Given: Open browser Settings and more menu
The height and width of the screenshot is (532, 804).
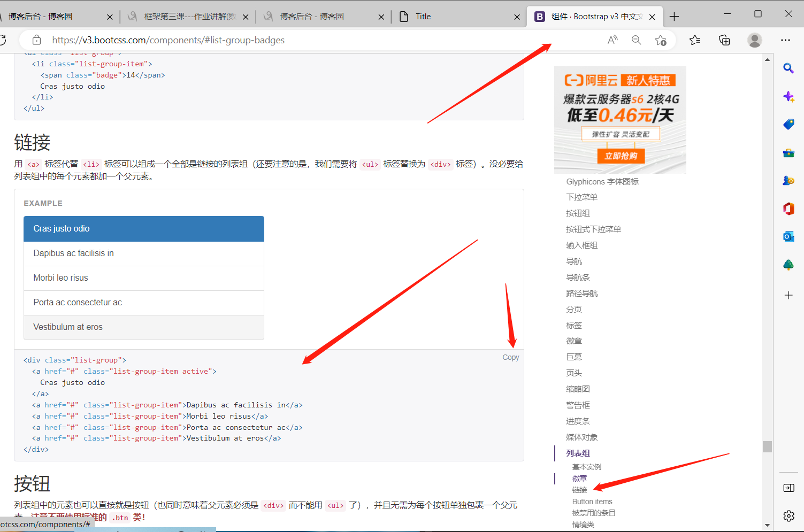Looking at the screenshot, I should click(x=785, y=40).
